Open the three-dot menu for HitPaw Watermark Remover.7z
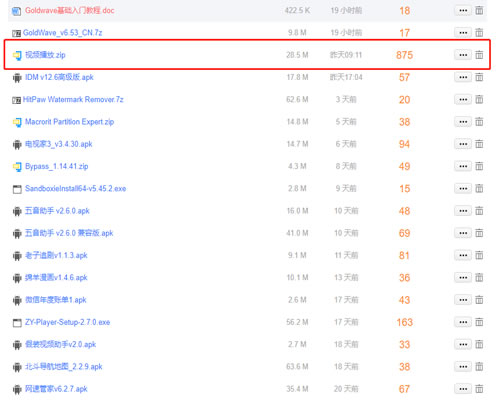Image resolution: width=500 pixels, height=400 pixels. click(463, 100)
